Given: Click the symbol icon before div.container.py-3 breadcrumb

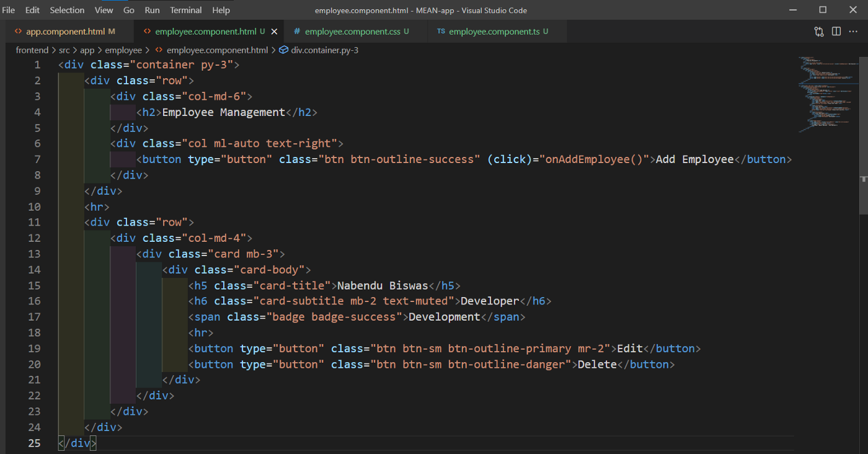Looking at the screenshot, I should coord(284,50).
